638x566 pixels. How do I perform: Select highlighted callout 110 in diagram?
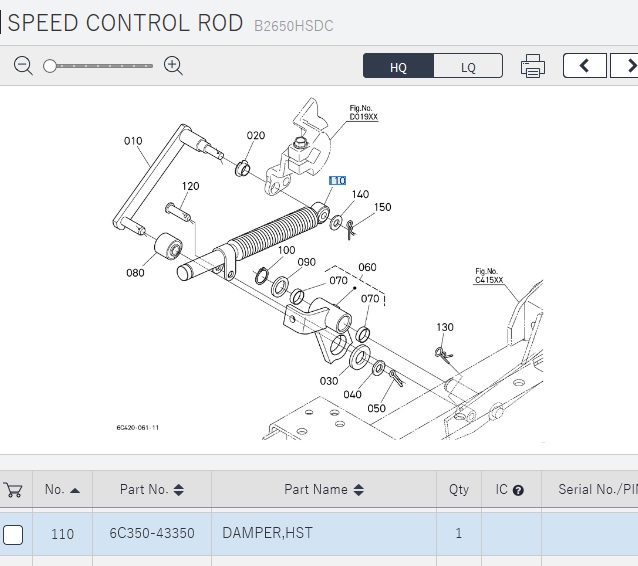338,180
